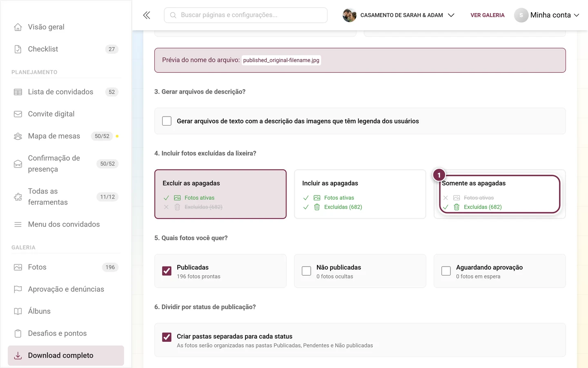Click the Álbuns book icon

coord(18,312)
